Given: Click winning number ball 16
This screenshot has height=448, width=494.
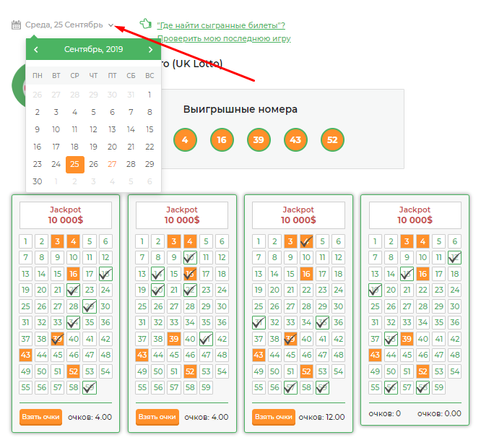Looking at the screenshot, I should click(222, 139).
